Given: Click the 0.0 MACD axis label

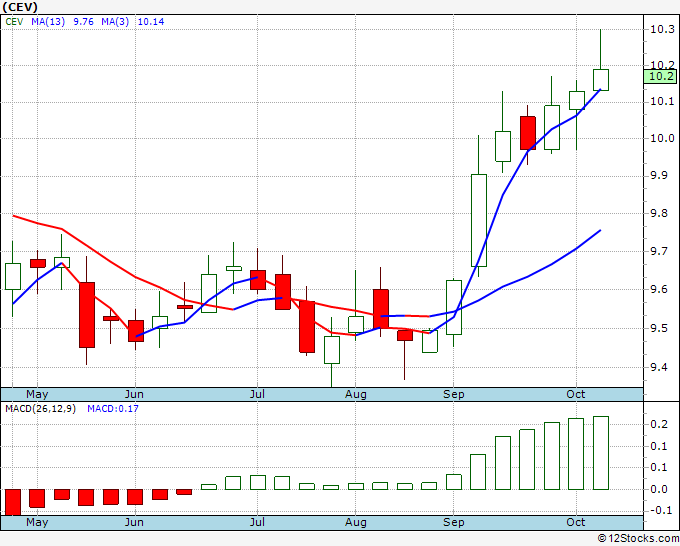Looking at the screenshot, I should tap(659, 489).
